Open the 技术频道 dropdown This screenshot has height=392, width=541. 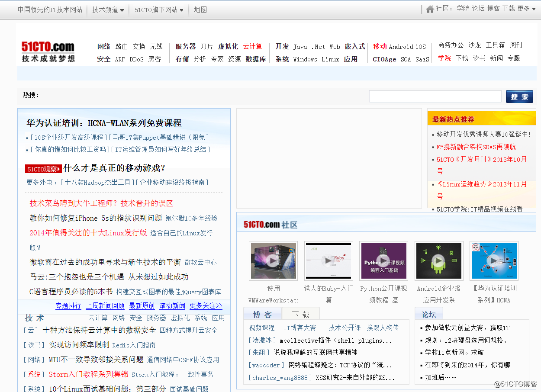pyautogui.click(x=108, y=10)
